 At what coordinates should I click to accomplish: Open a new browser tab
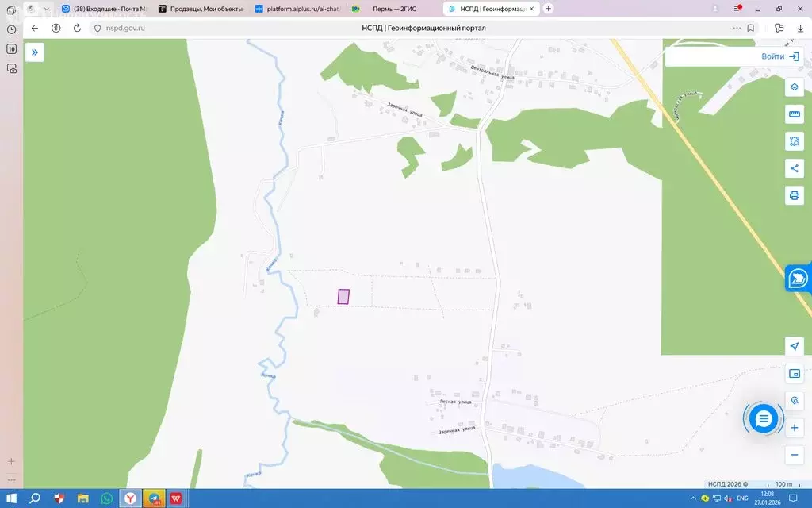pos(548,9)
